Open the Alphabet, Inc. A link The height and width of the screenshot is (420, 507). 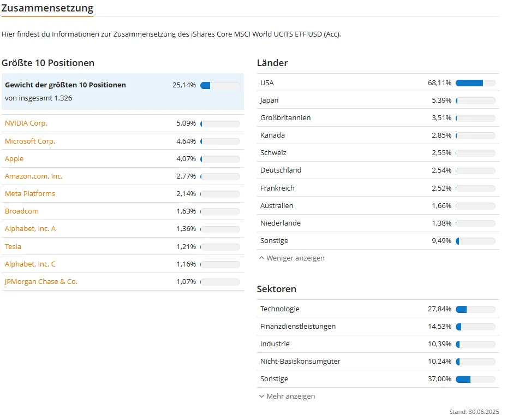[31, 229]
